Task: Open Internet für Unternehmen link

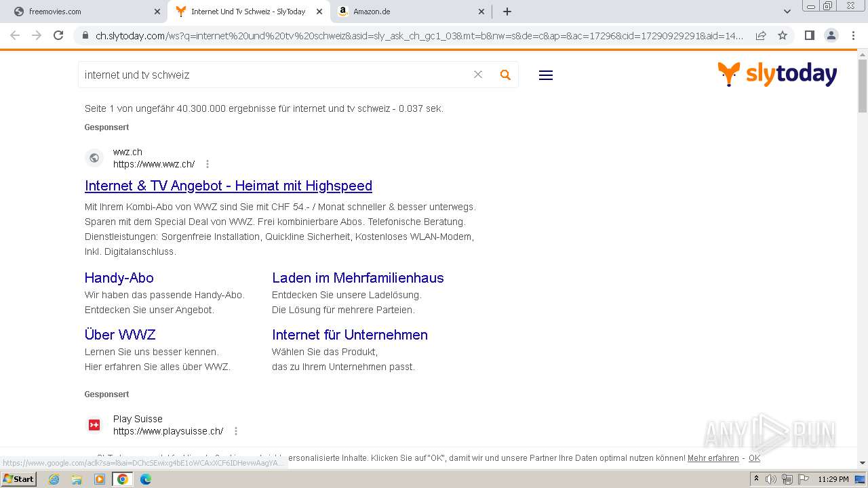Action: click(x=350, y=335)
